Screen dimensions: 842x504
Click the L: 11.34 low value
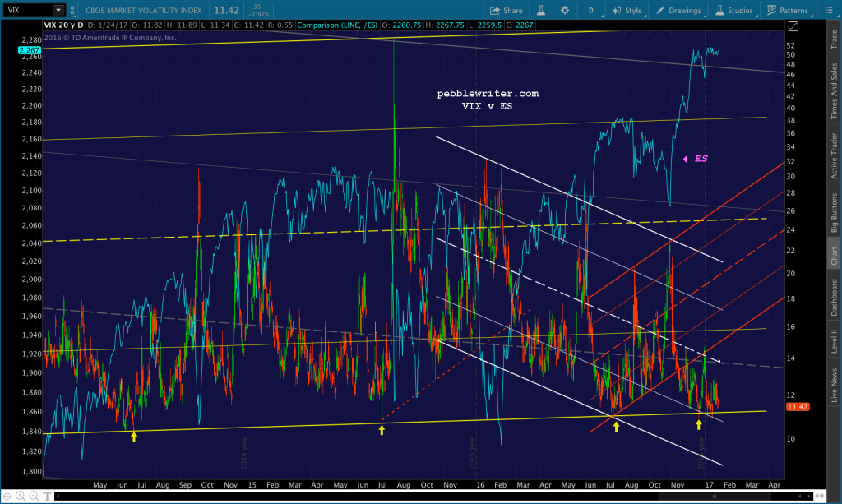coord(215,25)
